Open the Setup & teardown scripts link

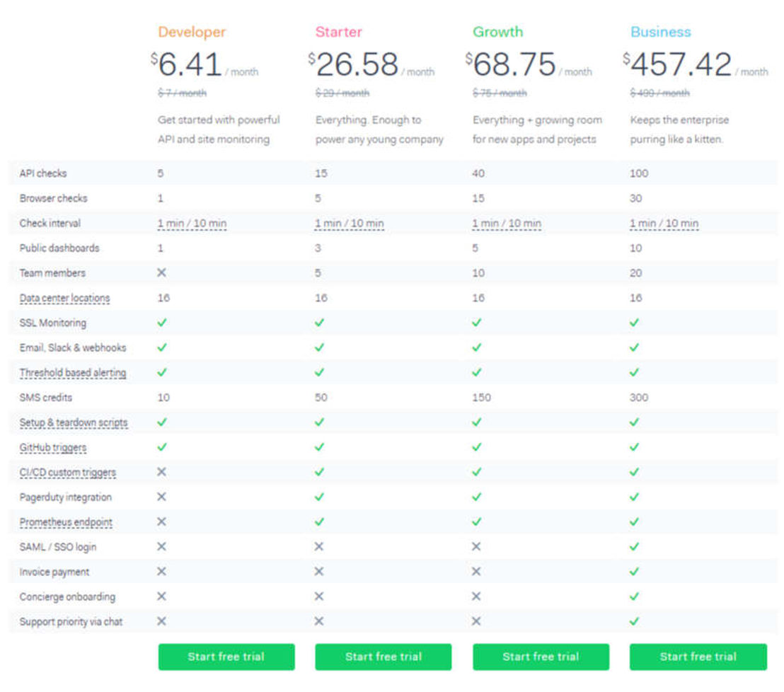[74, 422]
